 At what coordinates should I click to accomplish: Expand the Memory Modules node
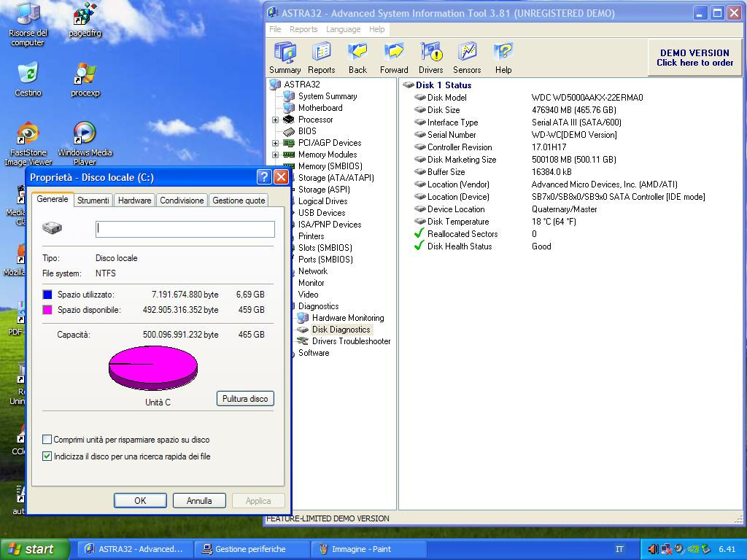point(275,155)
